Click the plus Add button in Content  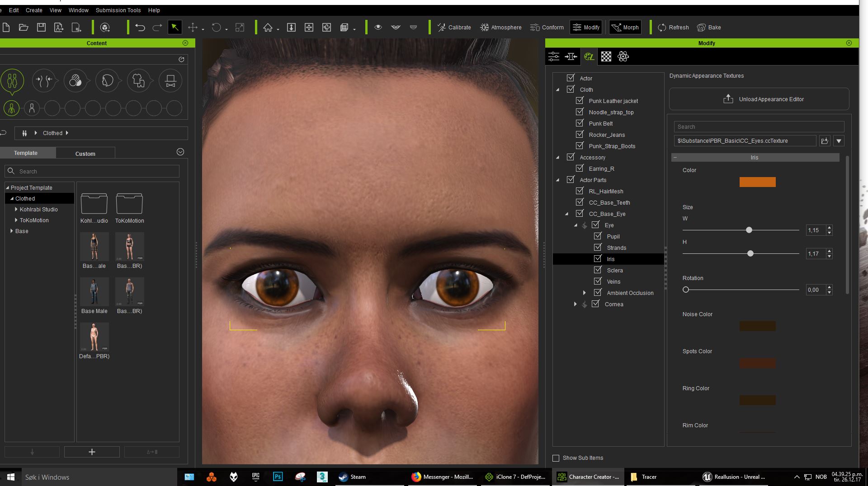coord(92,452)
